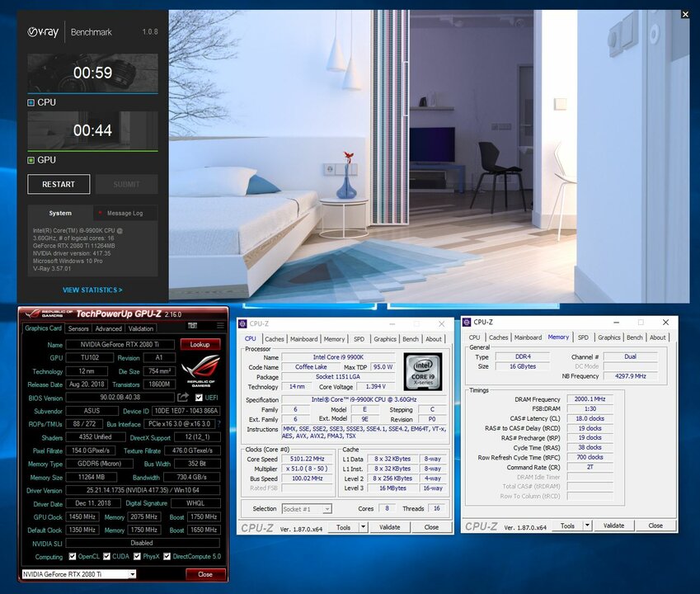Image resolution: width=700 pixels, height=594 pixels.
Task: Click the GPU 00:44 result thumbnail
Action: click(92, 130)
